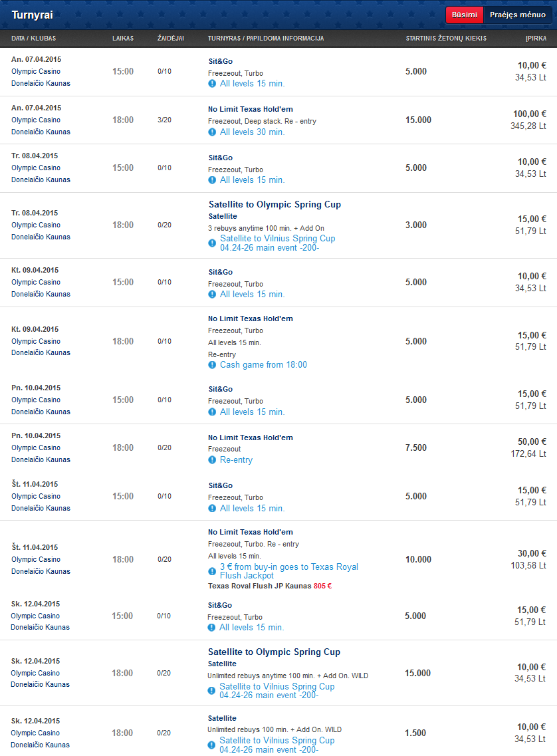This screenshot has width=557, height=756.
Task: Click info icon on Kt. 09.04.2015 15:00 Sit&Go
Action: pos(212,294)
